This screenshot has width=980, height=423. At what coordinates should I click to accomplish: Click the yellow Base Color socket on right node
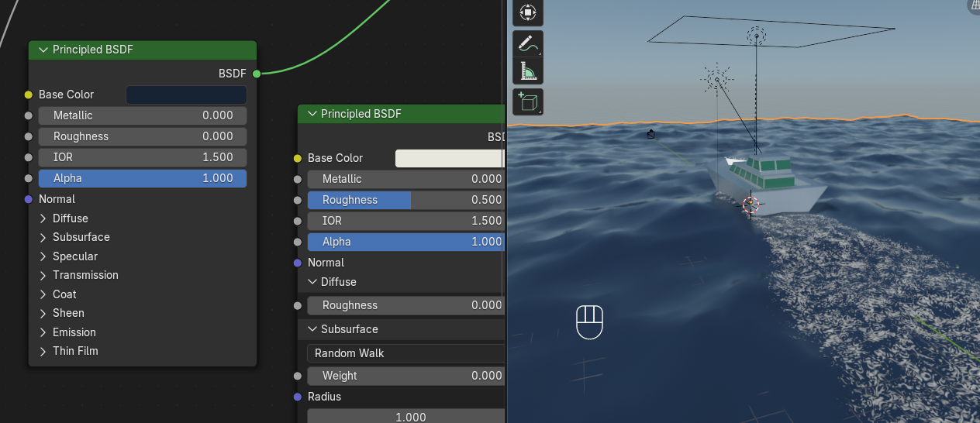click(298, 158)
